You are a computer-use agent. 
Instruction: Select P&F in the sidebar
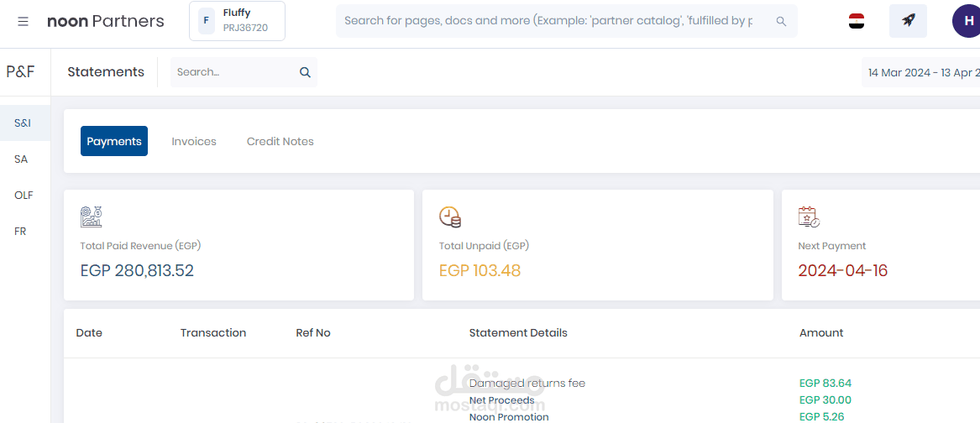pyautogui.click(x=21, y=72)
